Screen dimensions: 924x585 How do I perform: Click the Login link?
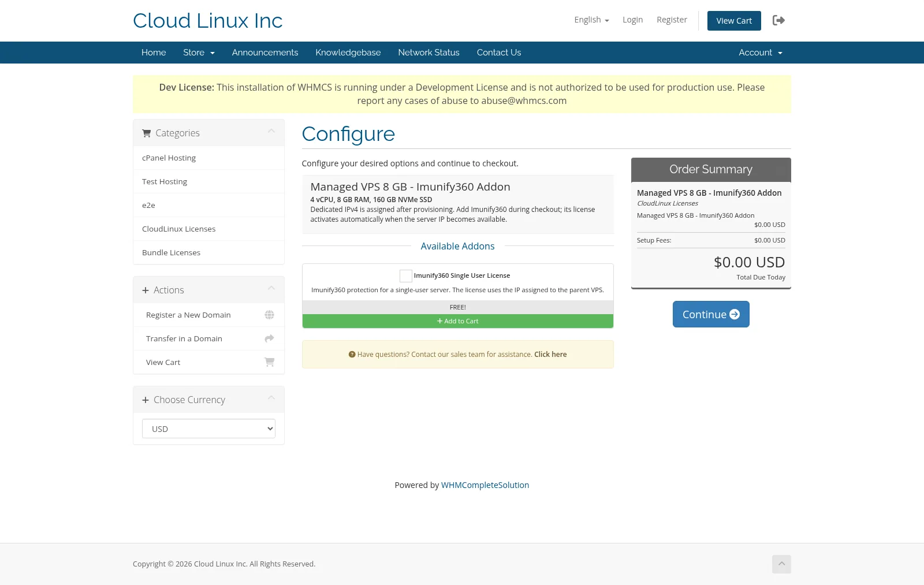[x=632, y=20]
